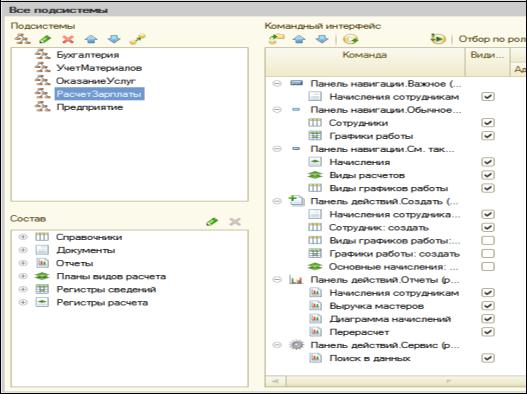
Task: Toggle checkbox for Поиск в данных
Action: (x=488, y=358)
